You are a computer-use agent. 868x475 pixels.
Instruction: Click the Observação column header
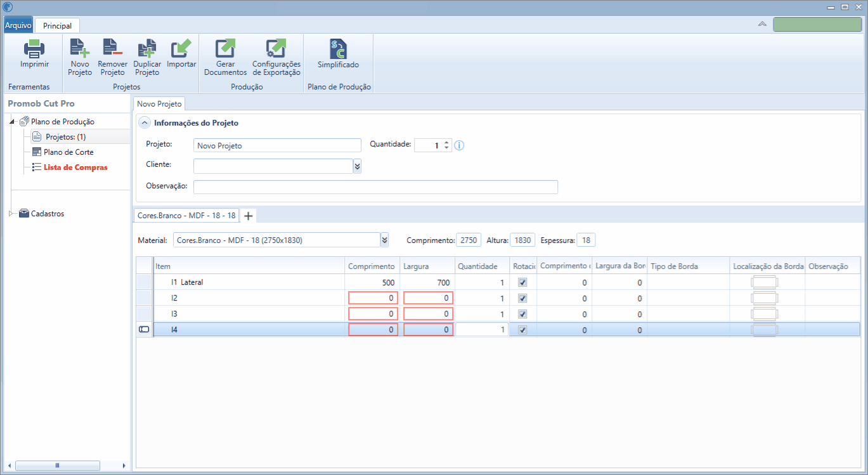tap(832, 266)
